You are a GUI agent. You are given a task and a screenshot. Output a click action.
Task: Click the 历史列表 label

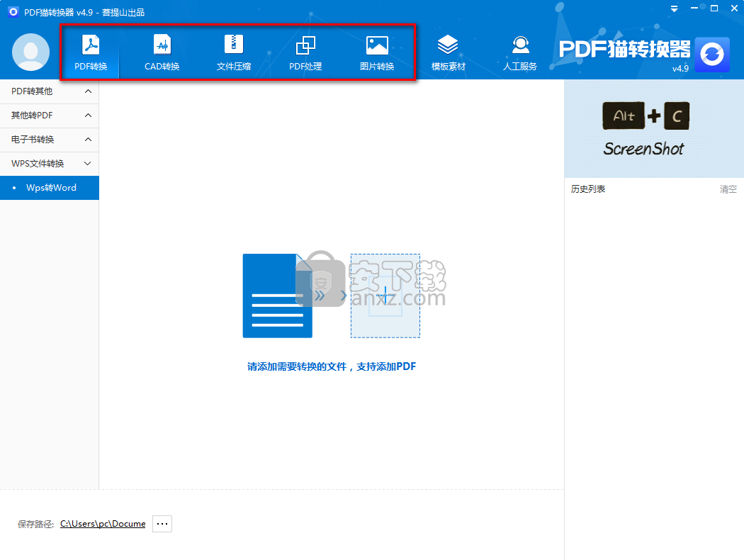point(588,189)
